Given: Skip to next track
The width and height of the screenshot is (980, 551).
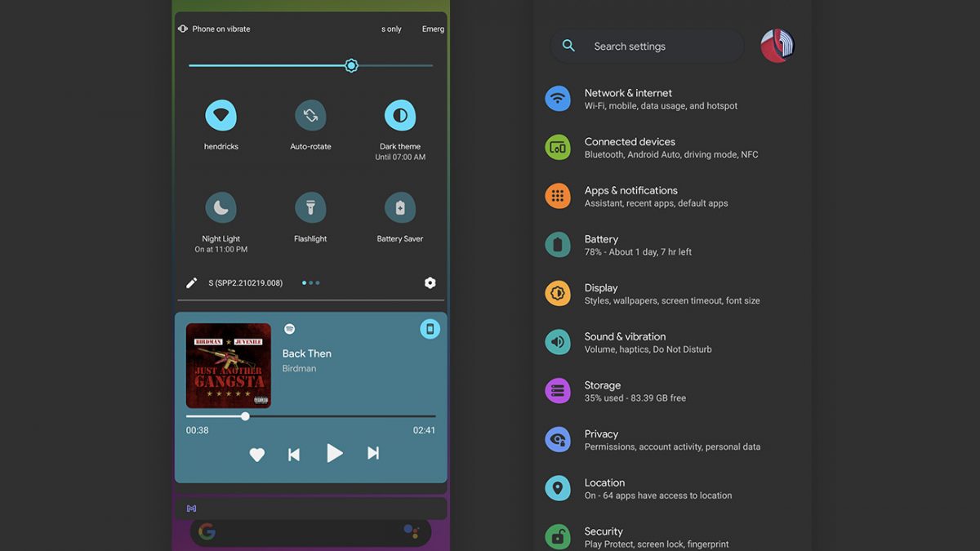Looking at the screenshot, I should click(x=373, y=453).
